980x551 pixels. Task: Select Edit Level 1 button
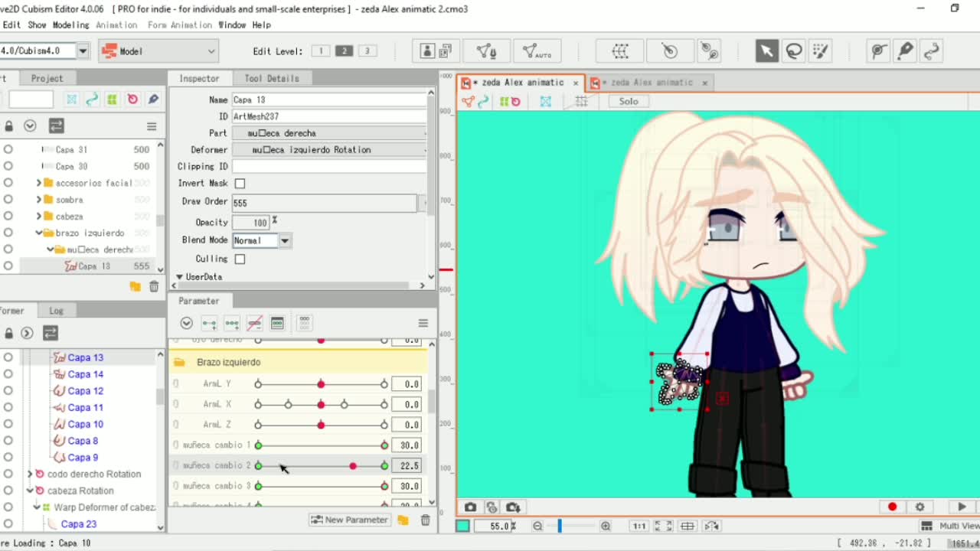(x=321, y=51)
